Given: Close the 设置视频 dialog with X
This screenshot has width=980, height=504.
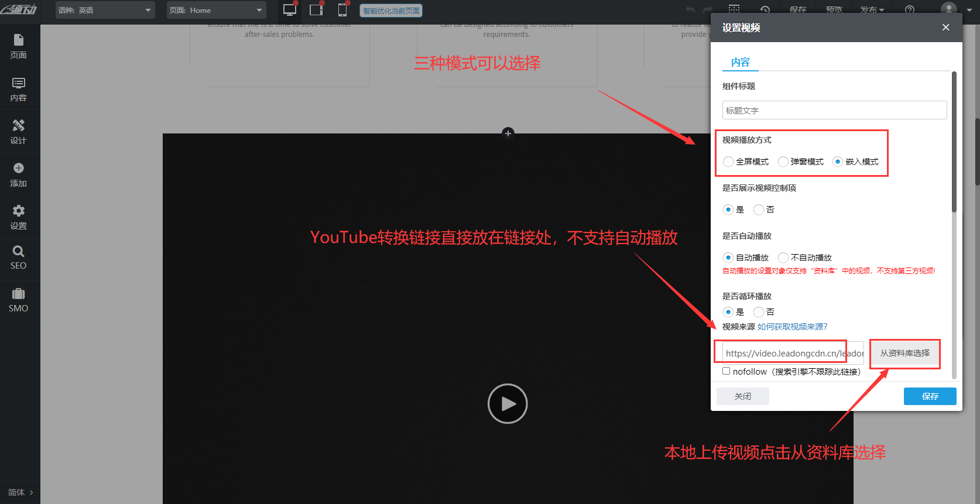Looking at the screenshot, I should (x=945, y=28).
